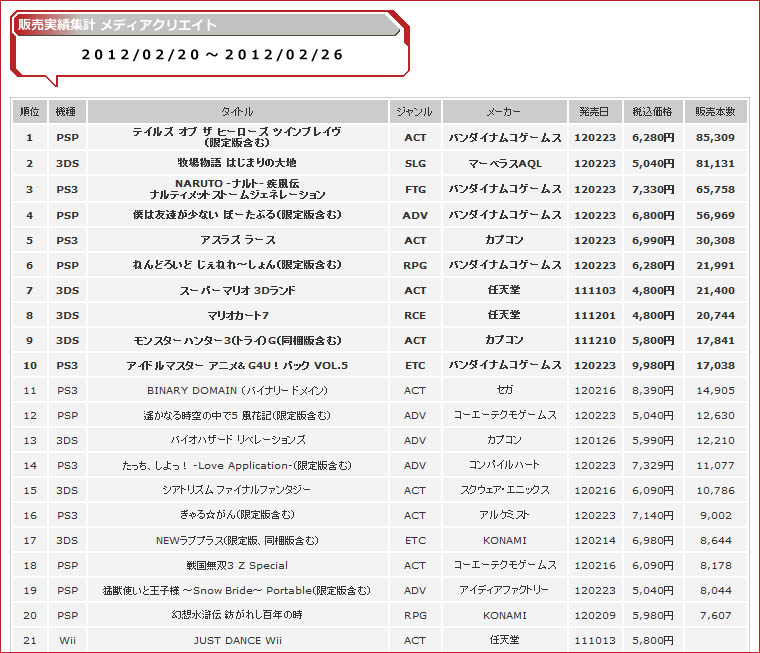Click the title 遙かなる時空の中で5 風花記
760x653 pixels.
[238, 415]
